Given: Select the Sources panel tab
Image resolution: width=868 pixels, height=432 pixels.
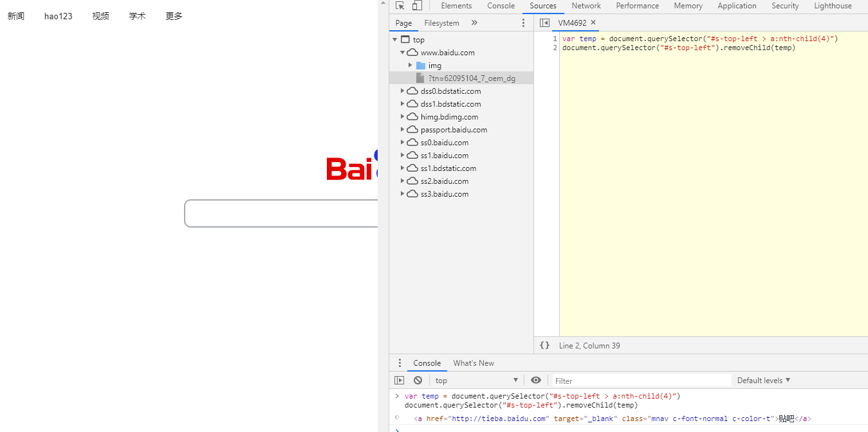Looking at the screenshot, I should [x=543, y=6].
